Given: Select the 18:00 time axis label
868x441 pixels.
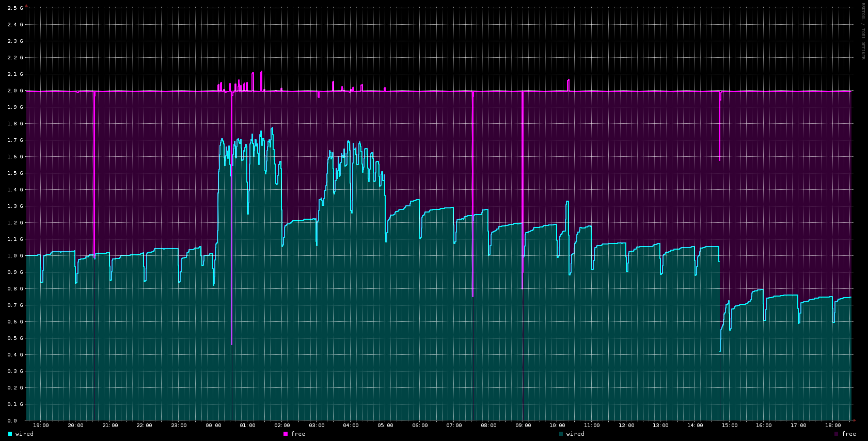Looking at the screenshot, I should coord(833,426).
